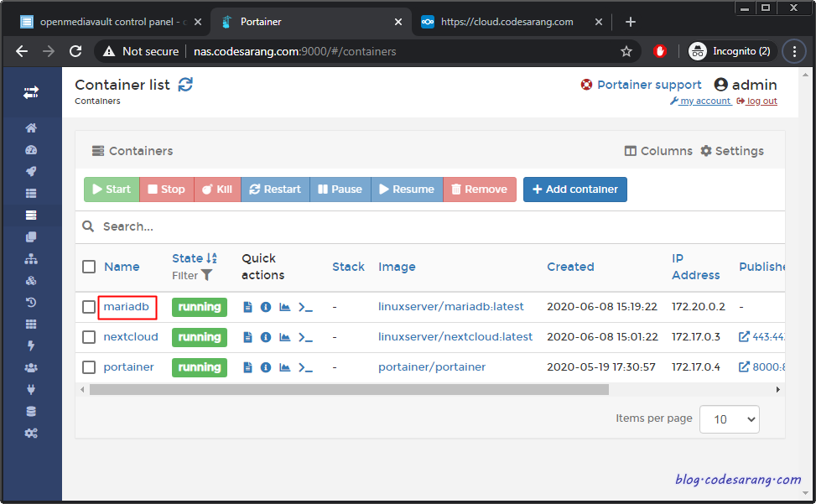Open inspect info icon for portainer container
Viewport: 816px width, 504px height.
point(265,367)
